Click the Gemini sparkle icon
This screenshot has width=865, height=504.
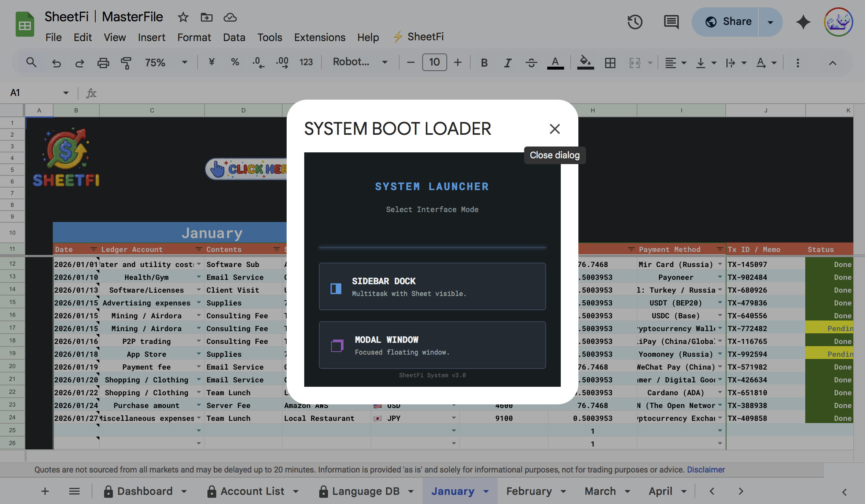(x=803, y=22)
